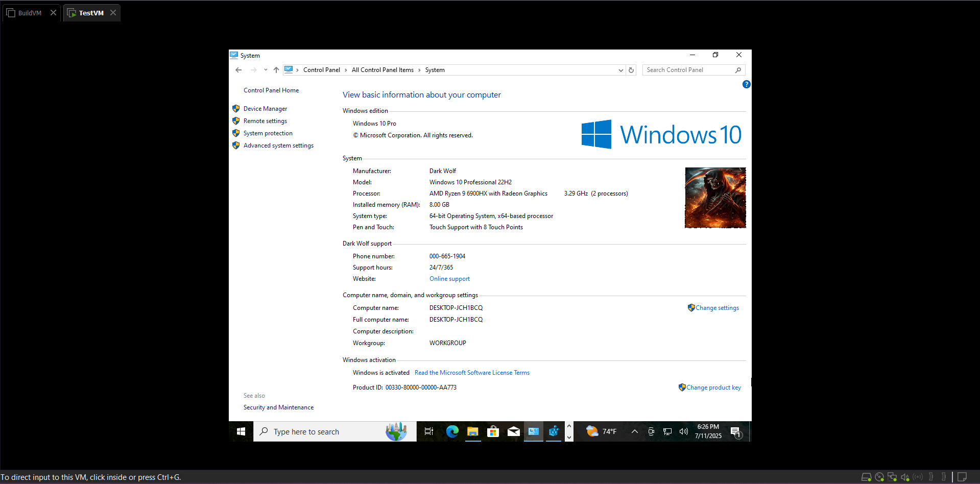This screenshot has height=484, width=980.
Task: Expand chevron before Control Panel breadcrumb
Action: (x=297, y=70)
